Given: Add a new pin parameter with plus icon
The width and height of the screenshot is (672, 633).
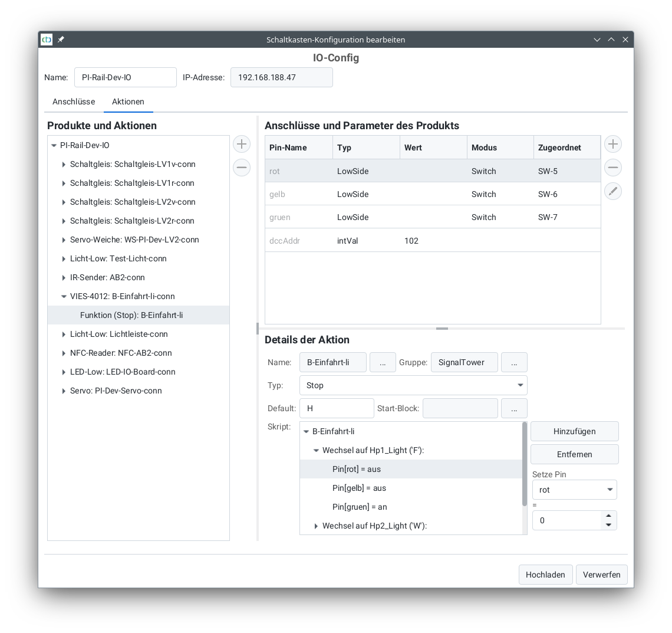Looking at the screenshot, I should [x=613, y=144].
